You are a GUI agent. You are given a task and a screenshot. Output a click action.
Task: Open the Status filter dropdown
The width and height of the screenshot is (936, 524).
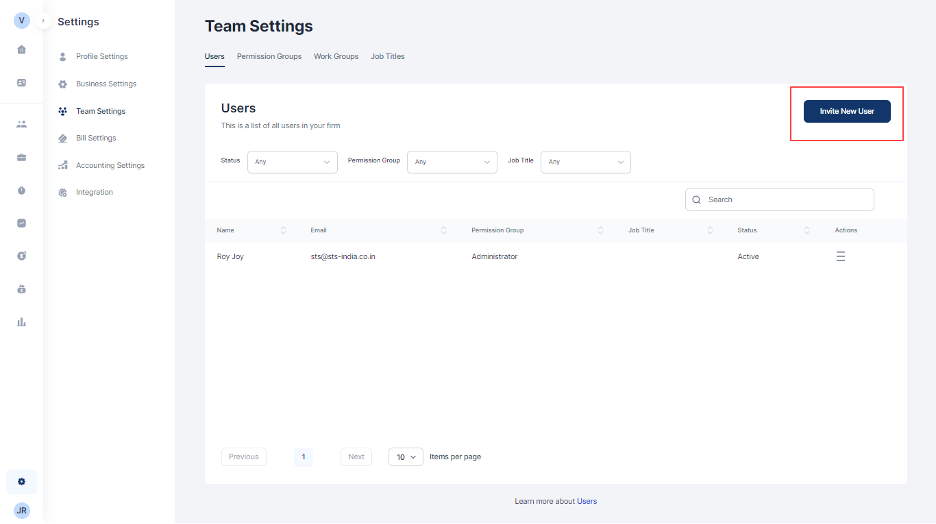pyautogui.click(x=292, y=162)
